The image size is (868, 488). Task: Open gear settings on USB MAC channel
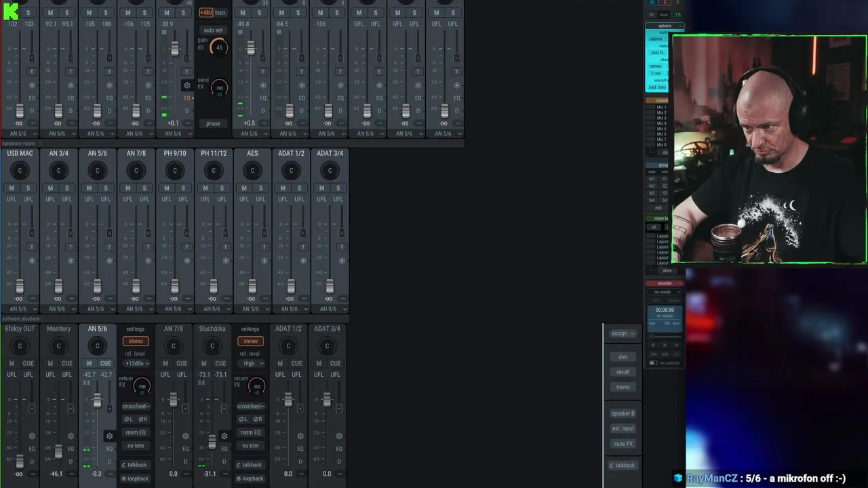tap(32, 260)
